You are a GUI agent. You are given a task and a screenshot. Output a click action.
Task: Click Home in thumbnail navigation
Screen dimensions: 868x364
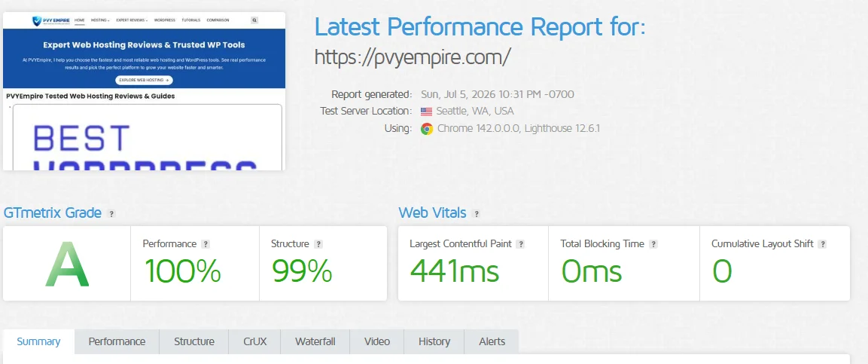(x=80, y=20)
